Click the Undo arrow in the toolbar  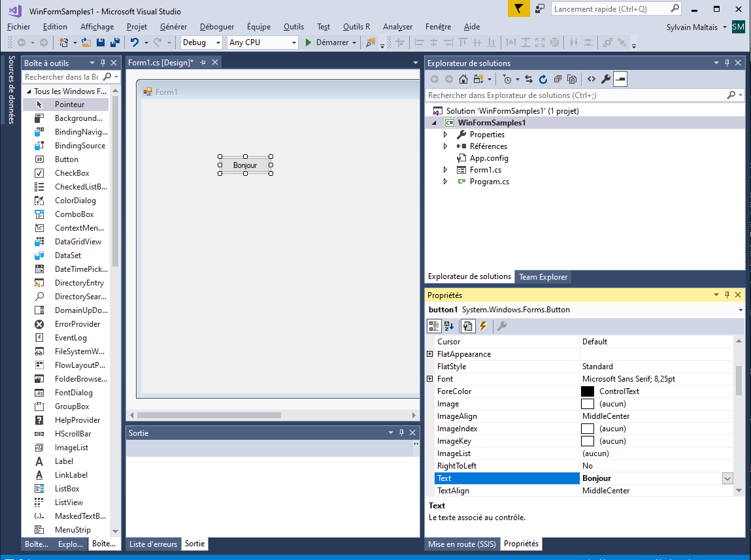pos(134,42)
